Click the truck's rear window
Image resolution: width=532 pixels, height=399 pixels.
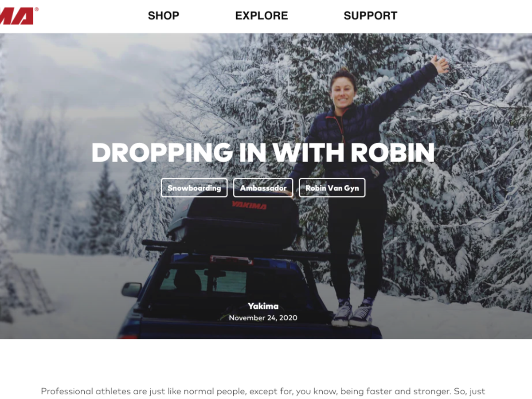coord(204,280)
